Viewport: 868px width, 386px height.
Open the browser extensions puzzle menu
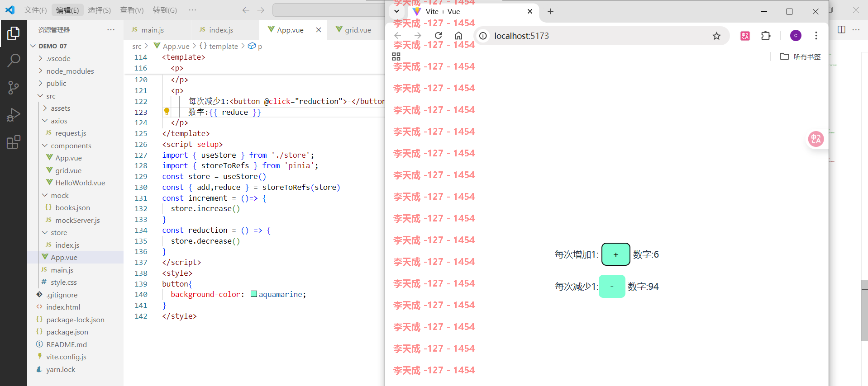[766, 36]
